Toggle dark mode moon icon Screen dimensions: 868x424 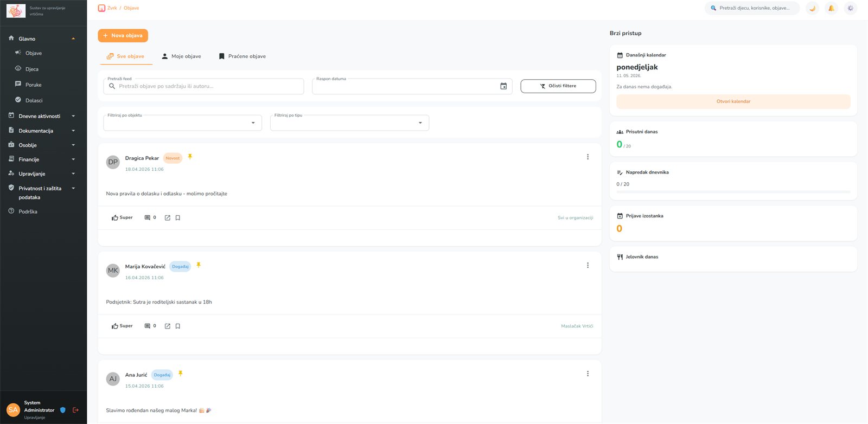pos(812,8)
